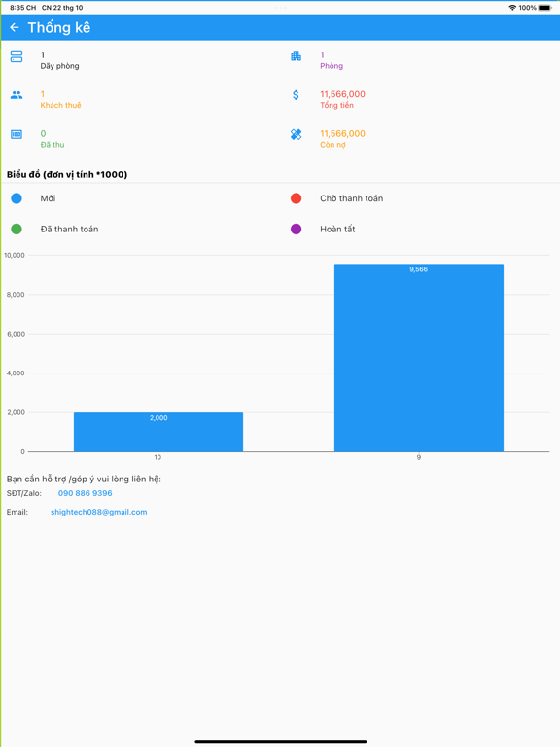Go back using the arrow in header
This screenshot has height=747, width=560.
[x=15, y=27]
